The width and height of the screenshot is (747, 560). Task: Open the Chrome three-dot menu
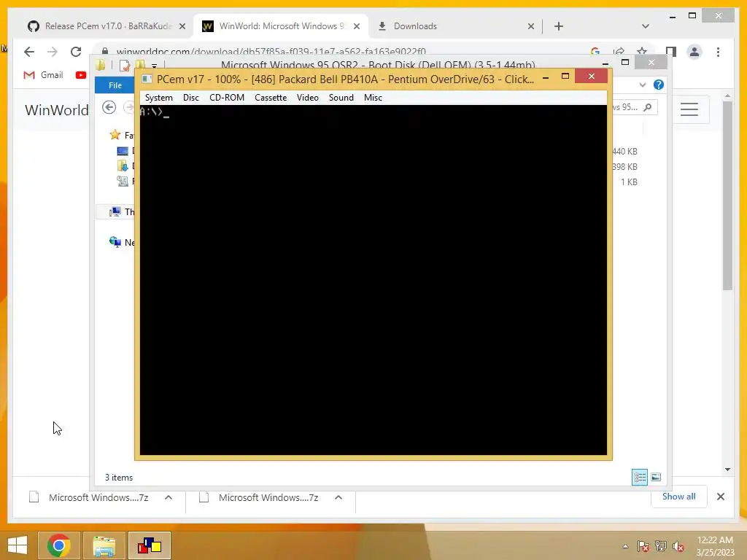(x=718, y=52)
